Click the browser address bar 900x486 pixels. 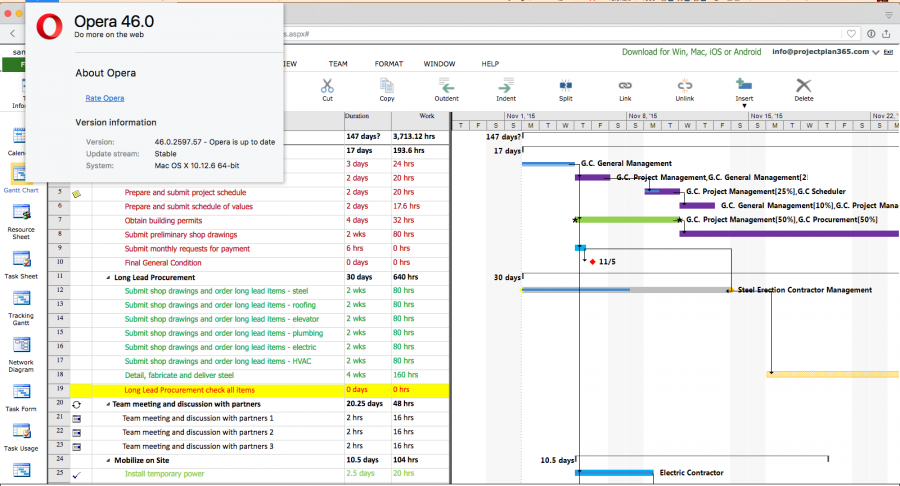562,34
